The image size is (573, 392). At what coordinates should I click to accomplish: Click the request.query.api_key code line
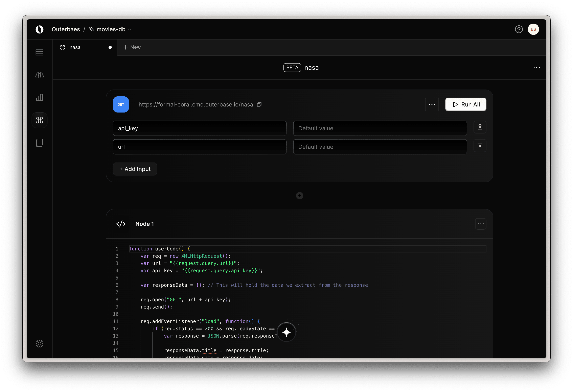(x=201, y=271)
